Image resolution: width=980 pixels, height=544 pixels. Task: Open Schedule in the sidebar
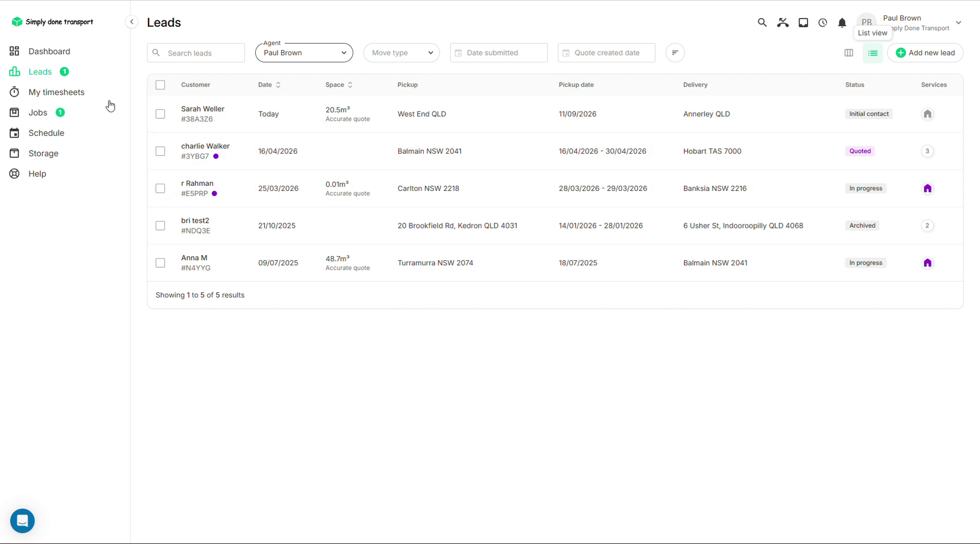(x=47, y=133)
